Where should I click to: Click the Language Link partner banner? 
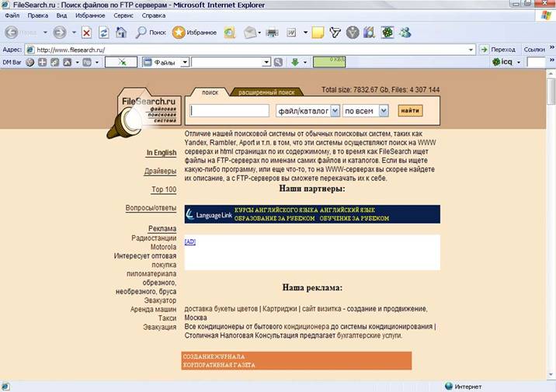tap(312, 214)
